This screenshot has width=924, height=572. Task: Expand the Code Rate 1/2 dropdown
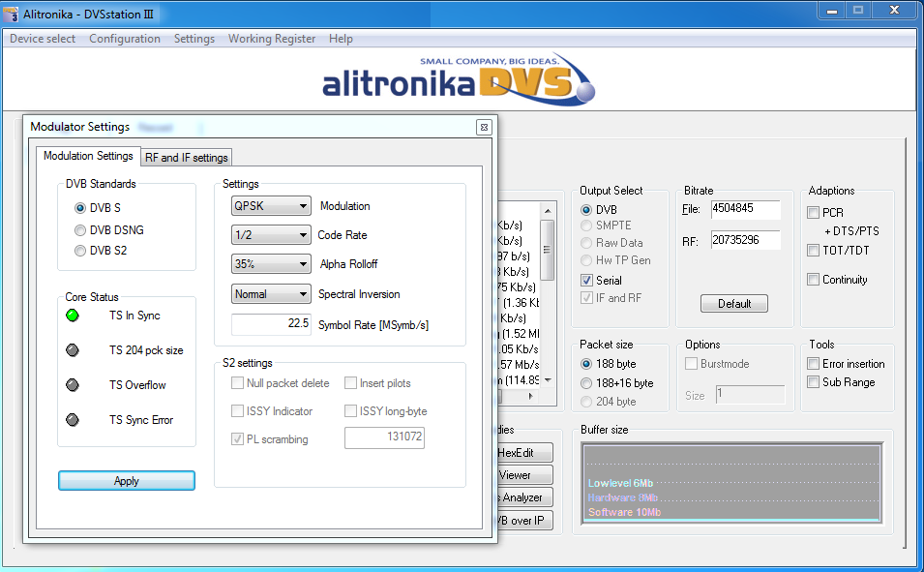pos(271,235)
